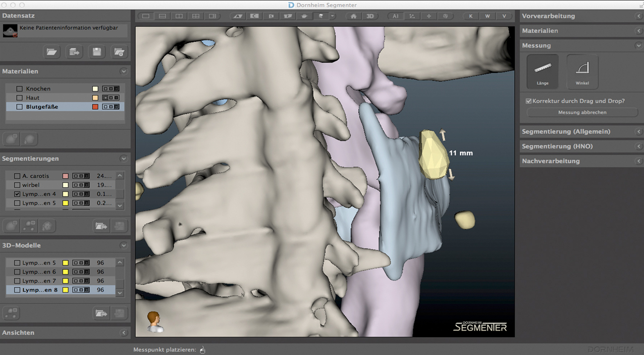Screen dimensions: 644x355
Task: Click the red Blutgefäße color swatch
Action: click(95, 107)
